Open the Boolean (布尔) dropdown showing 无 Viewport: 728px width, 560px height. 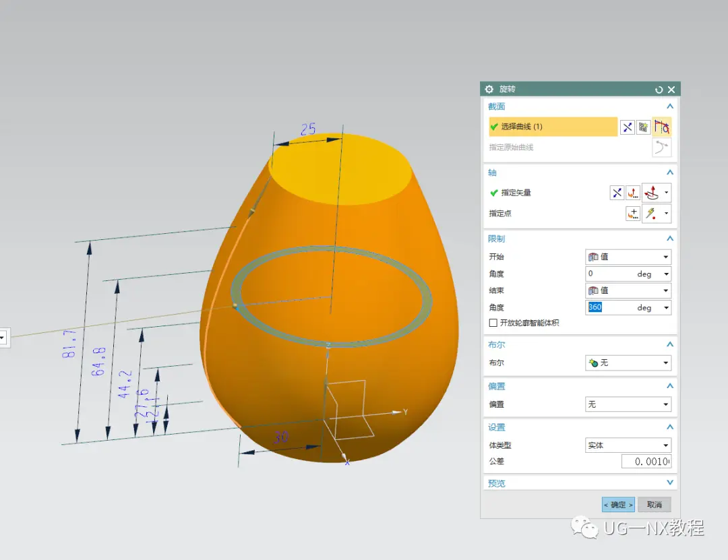coord(628,363)
